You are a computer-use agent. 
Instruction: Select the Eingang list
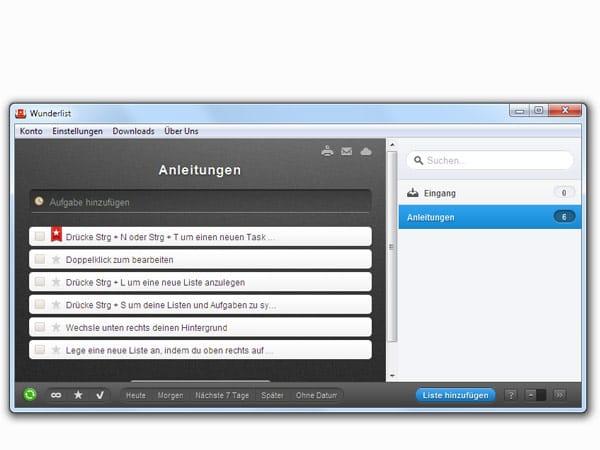pos(490,193)
